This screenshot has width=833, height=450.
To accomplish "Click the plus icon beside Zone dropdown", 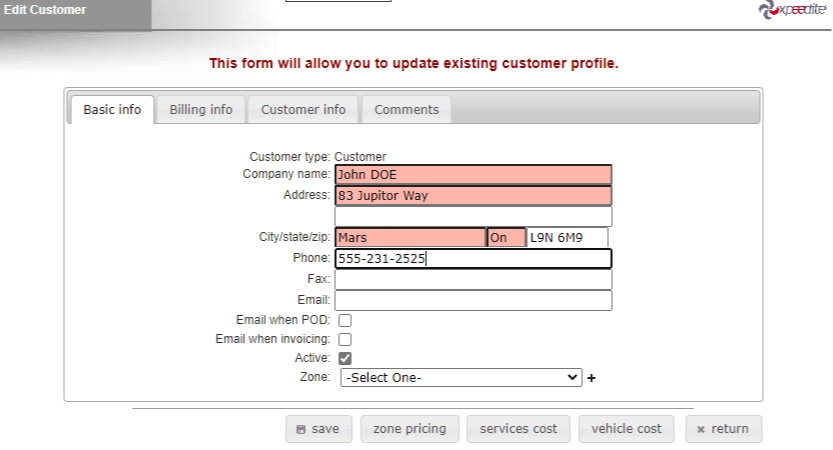I will click(591, 378).
